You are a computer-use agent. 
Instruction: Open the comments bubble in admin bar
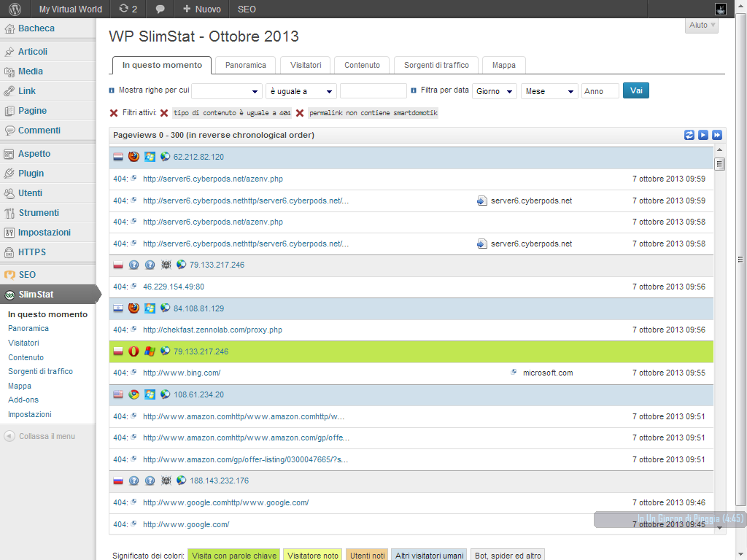160,9
